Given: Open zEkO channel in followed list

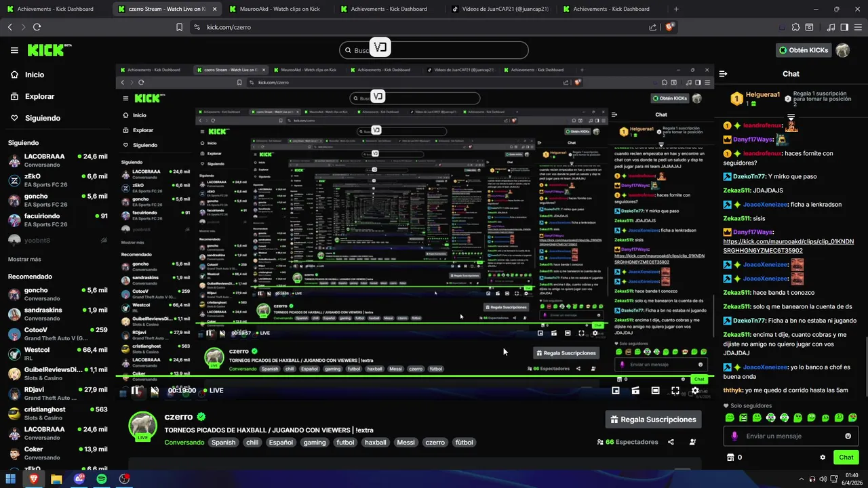Looking at the screenshot, I should pyautogui.click(x=58, y=180).
